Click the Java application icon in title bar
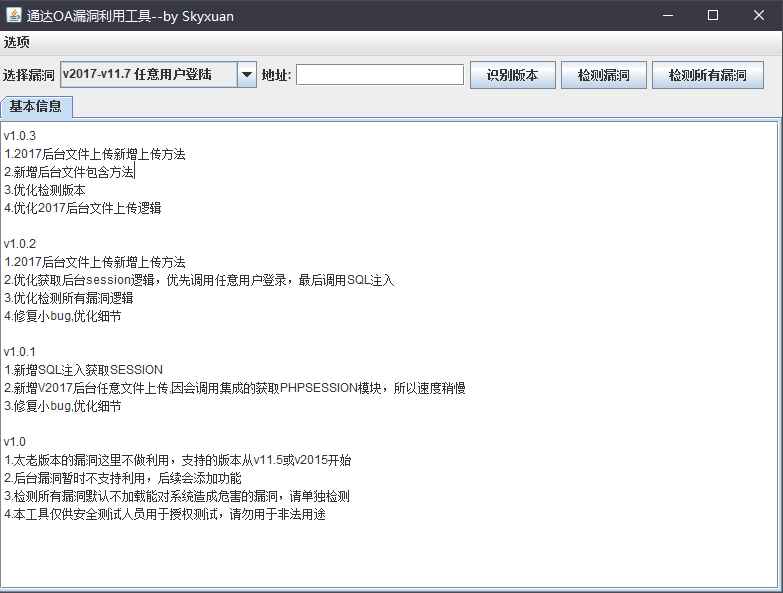 point(13,15)
